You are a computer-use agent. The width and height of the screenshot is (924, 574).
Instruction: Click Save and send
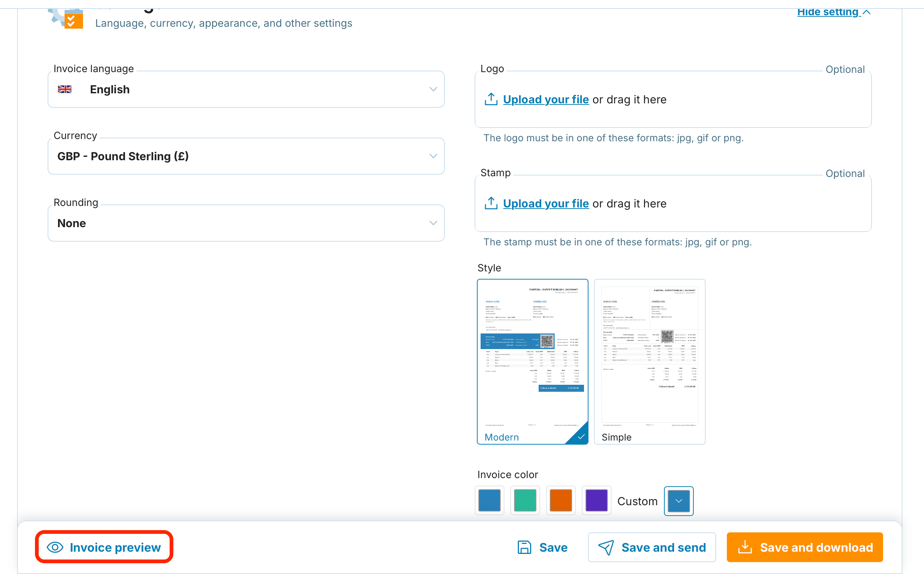[652, 548]
